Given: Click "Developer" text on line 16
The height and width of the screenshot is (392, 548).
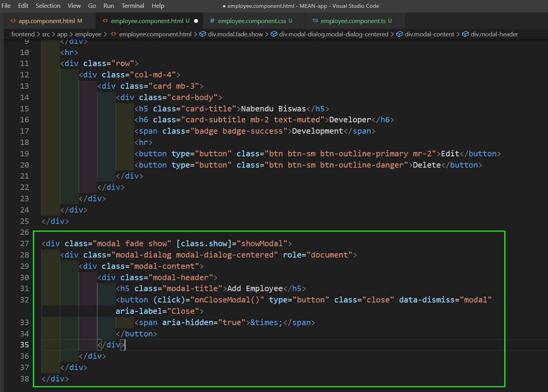Looking at the screenshot, I should coord(350,120).
